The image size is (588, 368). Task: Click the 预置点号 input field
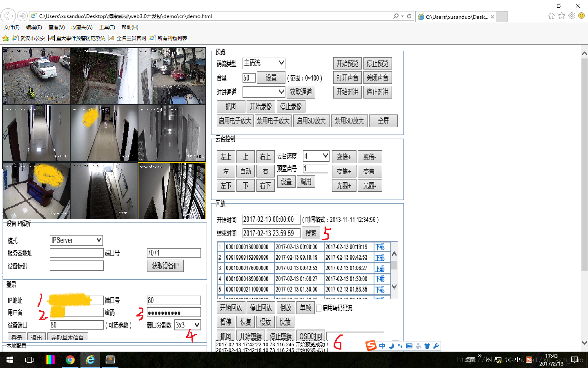316,168
